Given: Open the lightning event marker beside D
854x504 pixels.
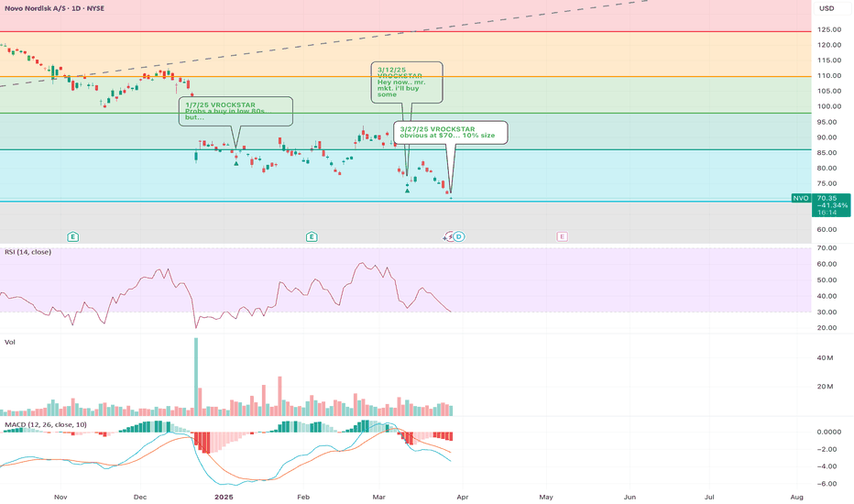Looking at the screenshot, I should (x=448, y=236).
